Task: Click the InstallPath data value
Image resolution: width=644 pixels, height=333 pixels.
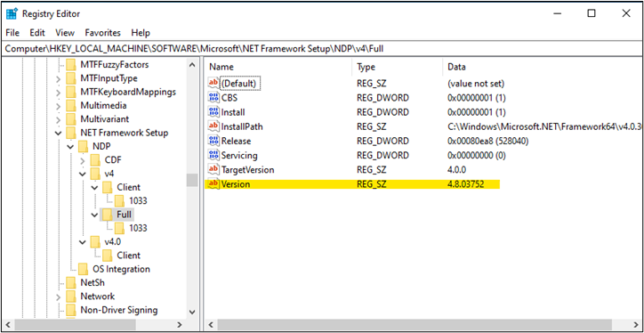Action: click(545, 126)
